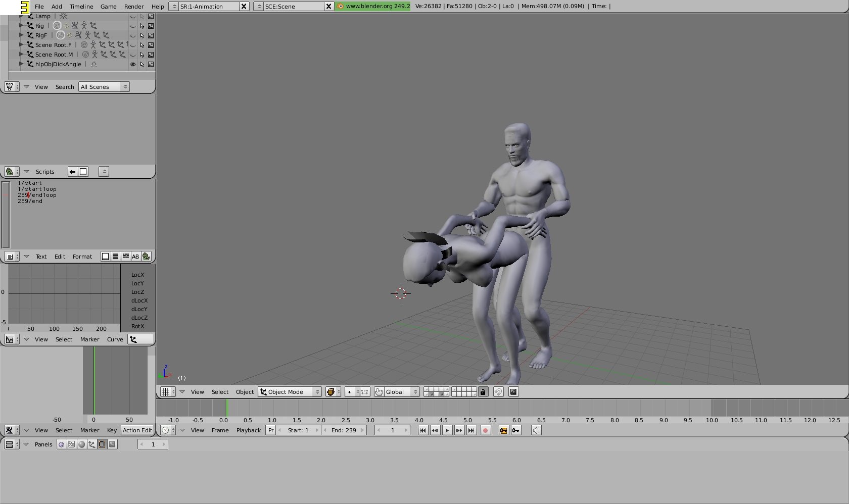Image resolution: width=849 pixels, height=504 pixels.
Task: Toggle word wrap in the text editor
Action: point(125,257)
